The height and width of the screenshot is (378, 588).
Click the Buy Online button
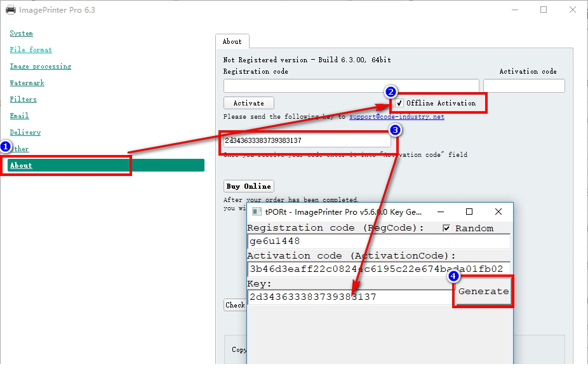[x=249, y=186]
